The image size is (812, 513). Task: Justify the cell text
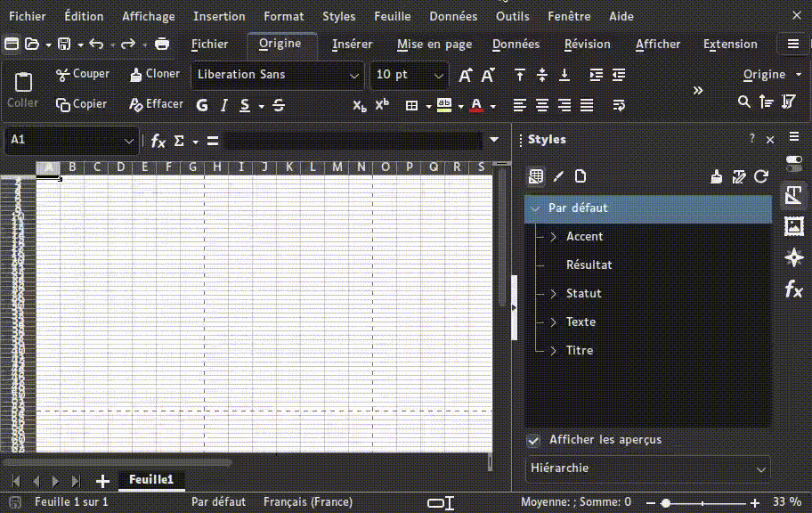587,106
